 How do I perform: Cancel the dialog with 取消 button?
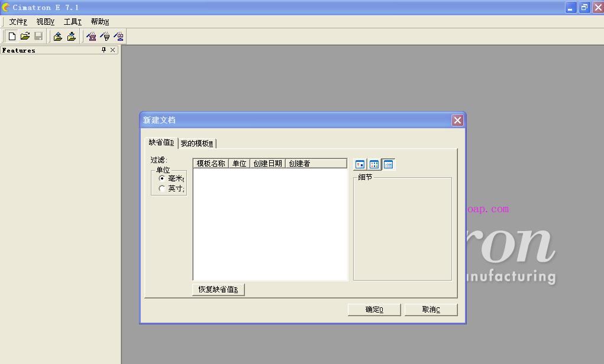[x=431, y=310]
